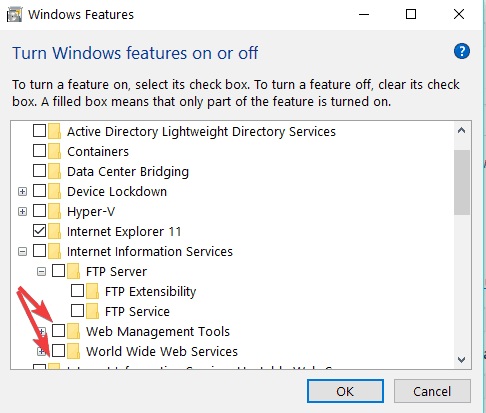This screenshot has height=413, width=486.
Task: Click the Windows Features title bar icon
Action: click(14, 15)
